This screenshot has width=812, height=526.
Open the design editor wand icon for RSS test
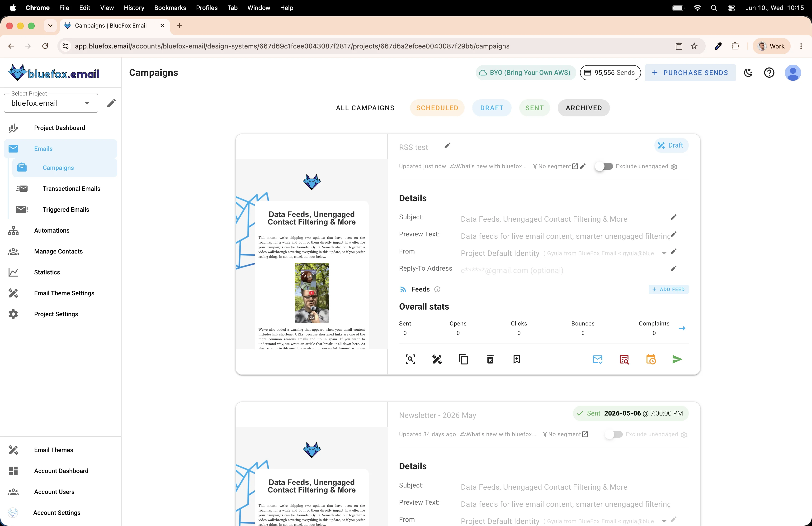pyautogui.click(x=437, y=359)
